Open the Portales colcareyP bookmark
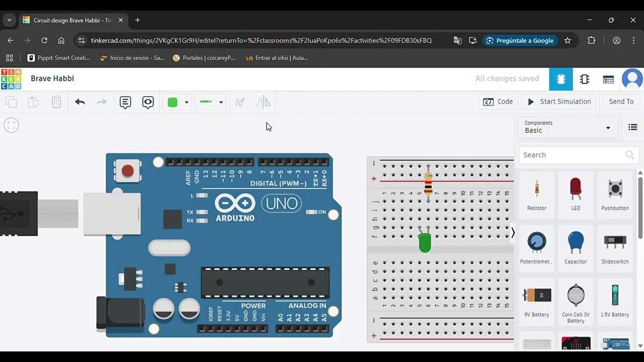The height and width of the screenshot is (362, 644). 204,58
